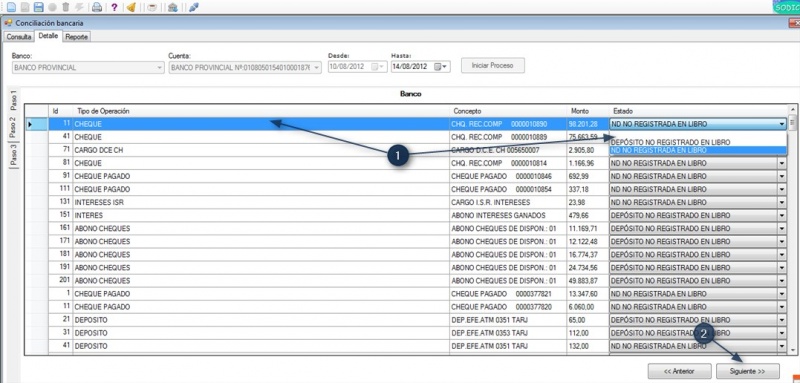Viewport: 800px width, 383px height.
Task: Switch to the Reporte tab
Action: (x=77, y=37)
